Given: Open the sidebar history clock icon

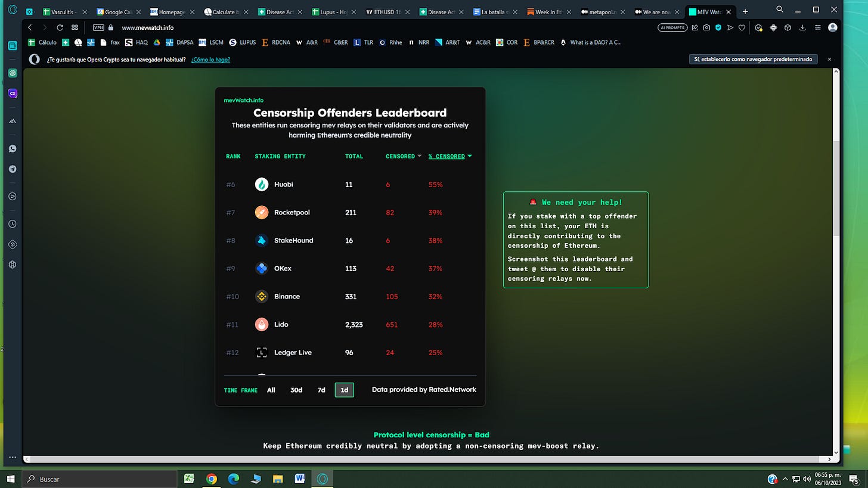Looking at the screenshot, I should pos(13,224).
